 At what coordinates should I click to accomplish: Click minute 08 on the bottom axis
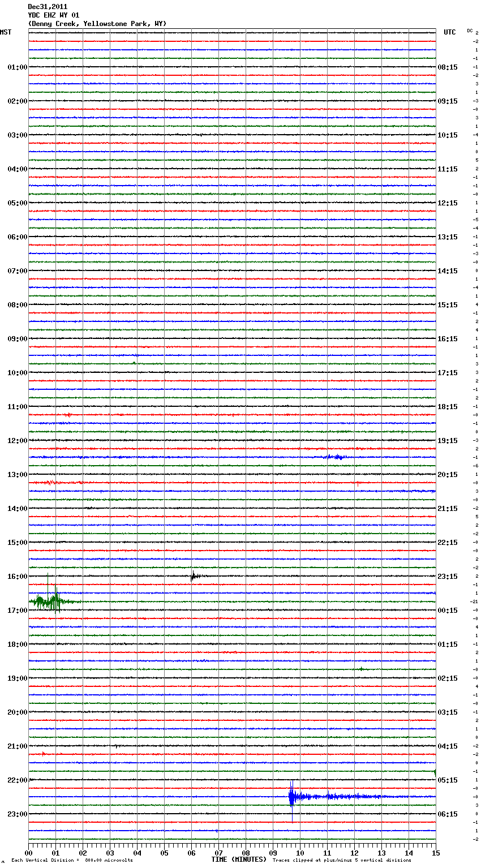point(246,853)
